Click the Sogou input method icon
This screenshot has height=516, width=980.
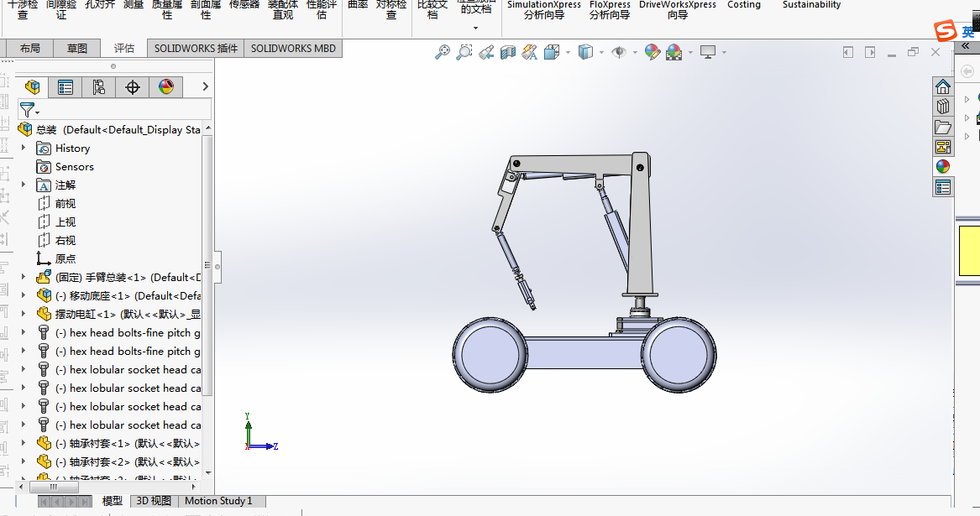click(x=945, y=30)
